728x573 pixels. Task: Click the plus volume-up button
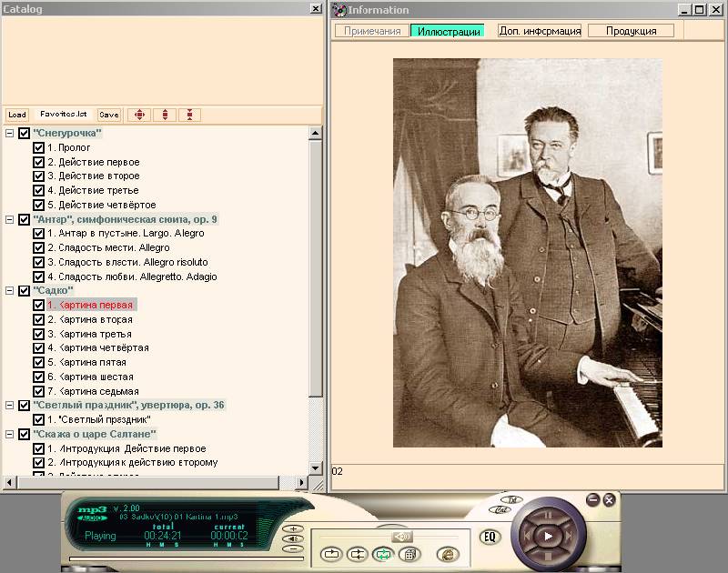tap(293, 528)
